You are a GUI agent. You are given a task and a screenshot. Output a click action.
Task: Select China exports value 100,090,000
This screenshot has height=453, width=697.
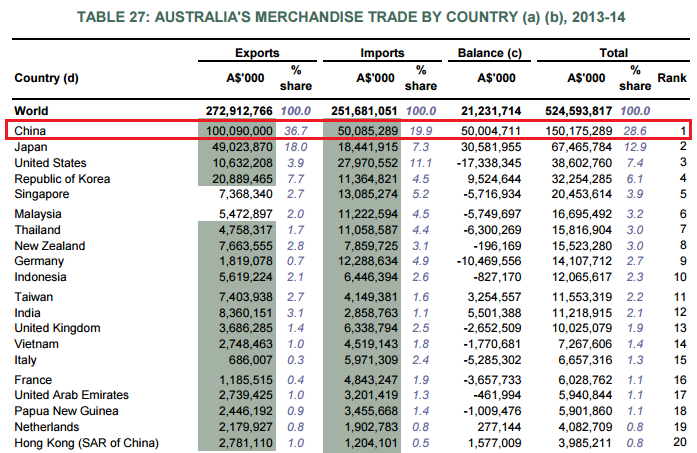pyautogui.click(x=239, y=131)
